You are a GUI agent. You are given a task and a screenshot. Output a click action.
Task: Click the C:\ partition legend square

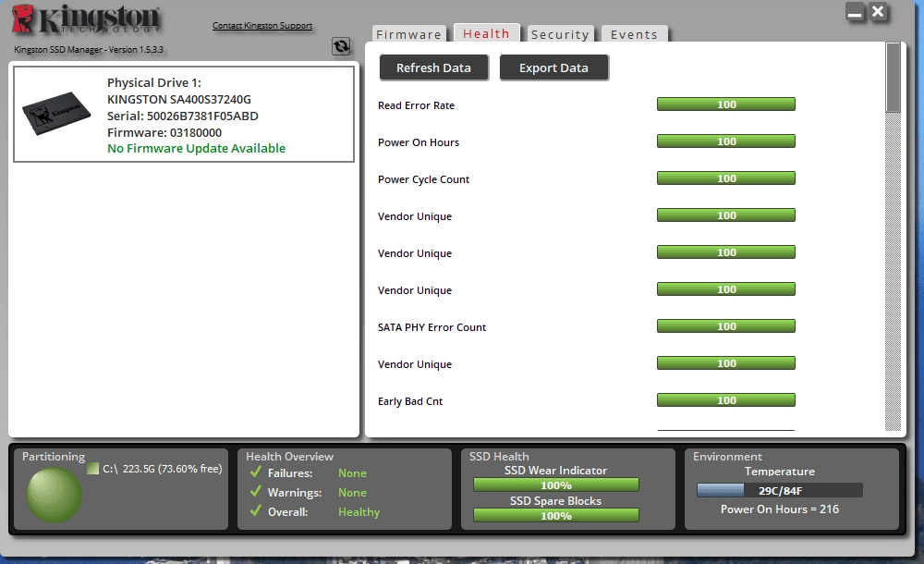(x=92, y=469)
